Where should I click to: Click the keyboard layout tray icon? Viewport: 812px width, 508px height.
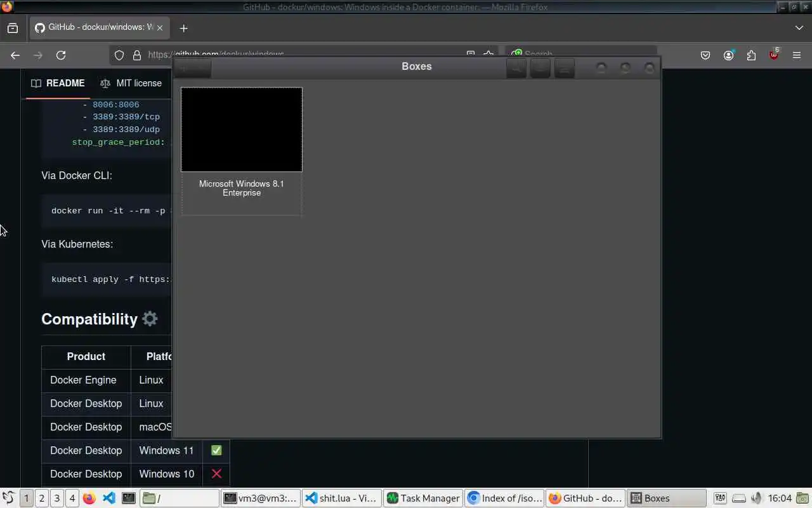(721, 498)
